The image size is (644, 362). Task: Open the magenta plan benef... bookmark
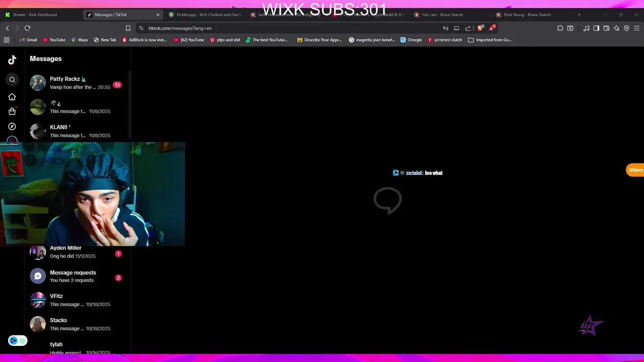372,40
